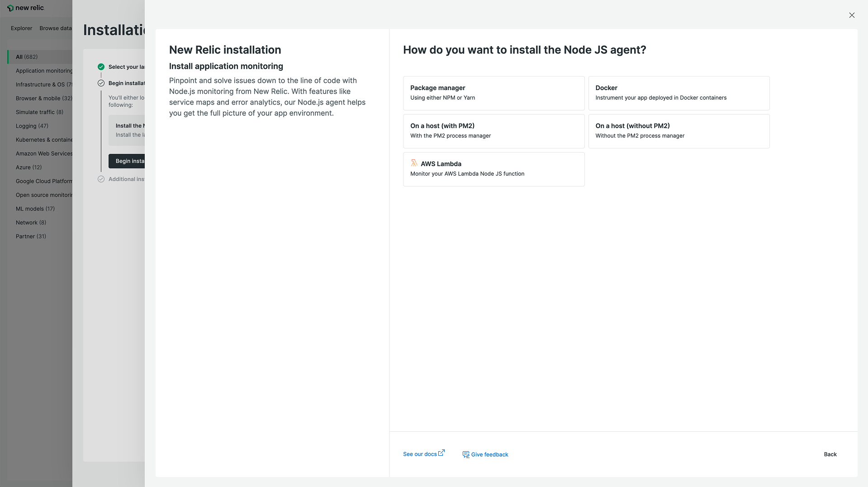Select the Google Cloud Platform category
This screenshot has width=868, height=487.
pos(44,181)
